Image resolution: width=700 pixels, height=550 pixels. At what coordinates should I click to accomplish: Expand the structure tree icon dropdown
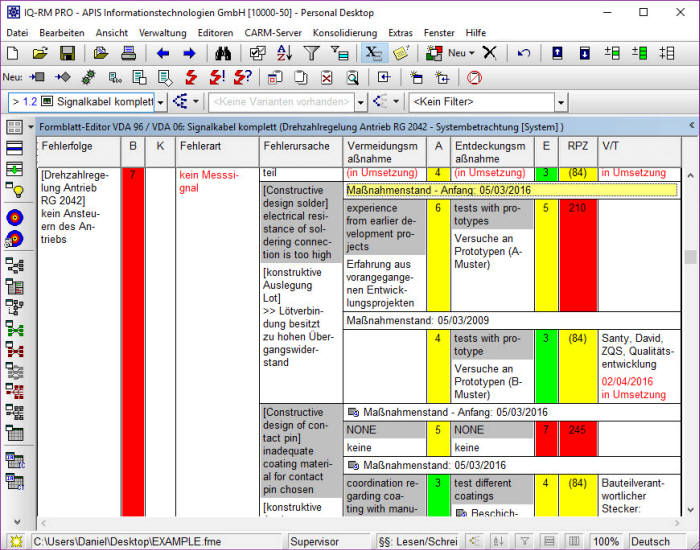[x=196, y=101]
